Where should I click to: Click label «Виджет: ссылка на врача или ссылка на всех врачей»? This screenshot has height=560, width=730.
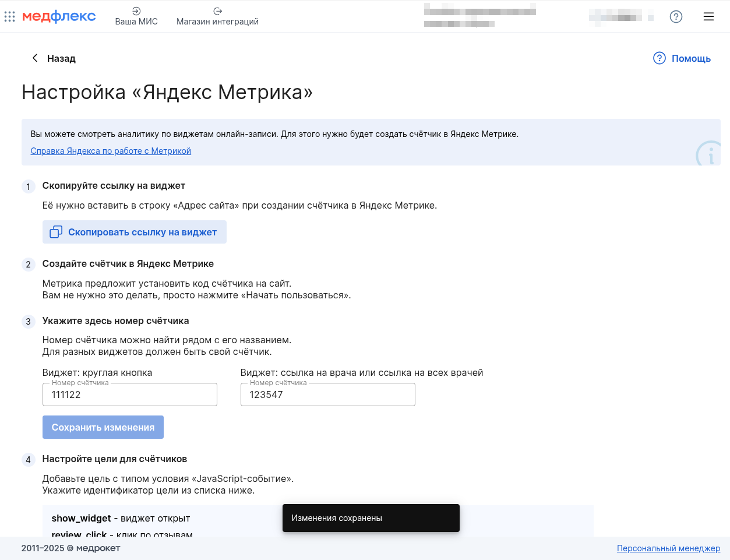(x=362, y=373)
